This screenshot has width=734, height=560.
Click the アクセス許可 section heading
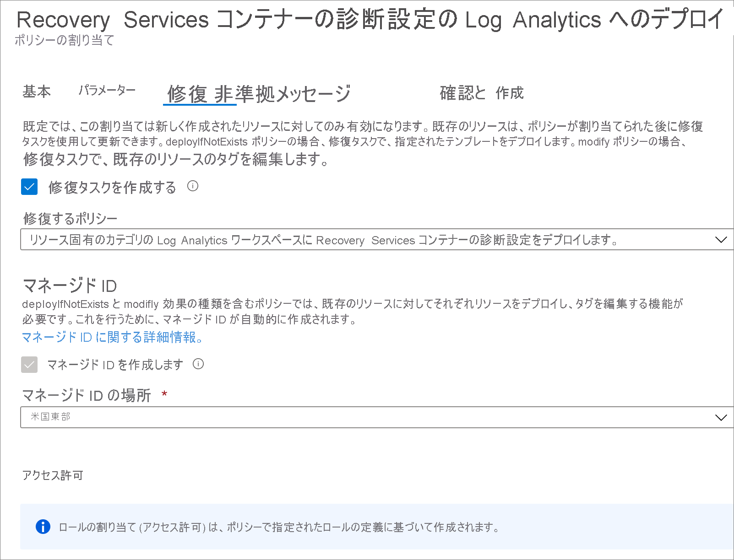point(52,475)
